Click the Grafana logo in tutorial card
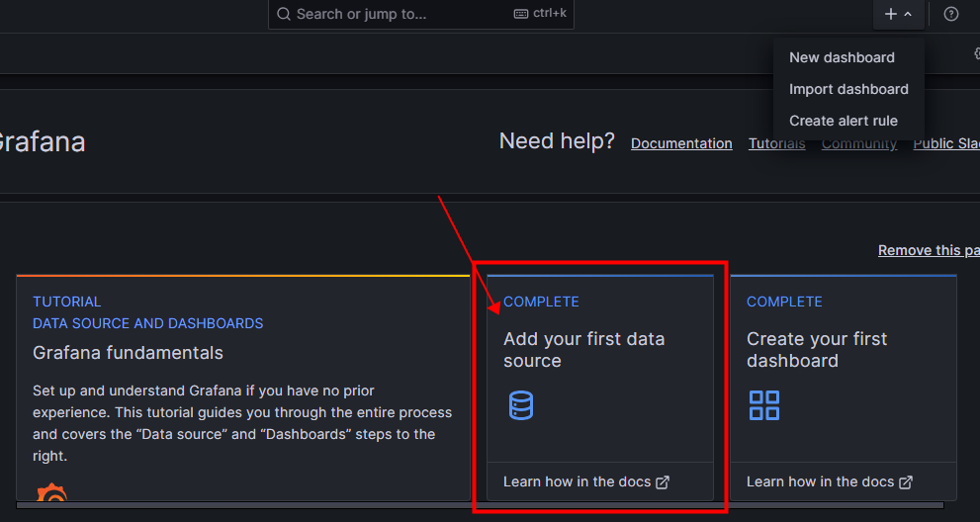The width and height of the screenshot is (980, 522). [51, 493]
